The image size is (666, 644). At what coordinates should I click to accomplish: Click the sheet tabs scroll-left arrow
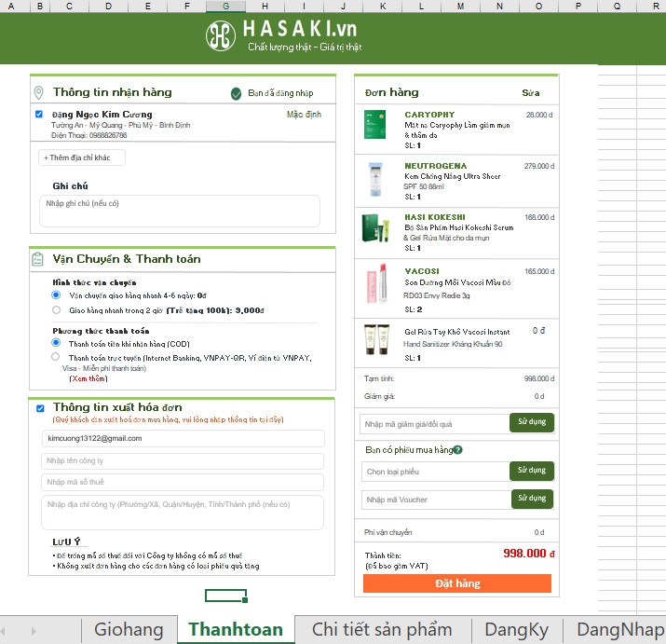pyautogui.click(x=3, y=631)
